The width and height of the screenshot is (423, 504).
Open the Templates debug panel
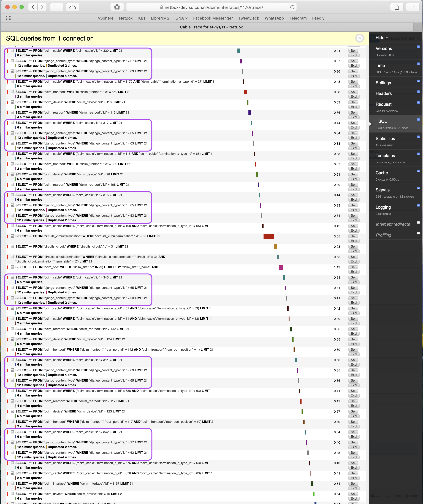pyautogui.click(x=385, y=156)
